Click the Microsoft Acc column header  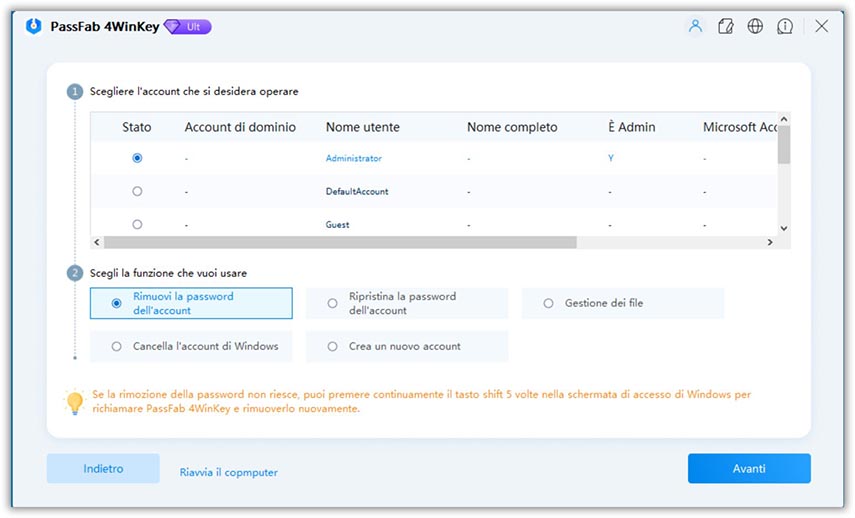(740, 127)
